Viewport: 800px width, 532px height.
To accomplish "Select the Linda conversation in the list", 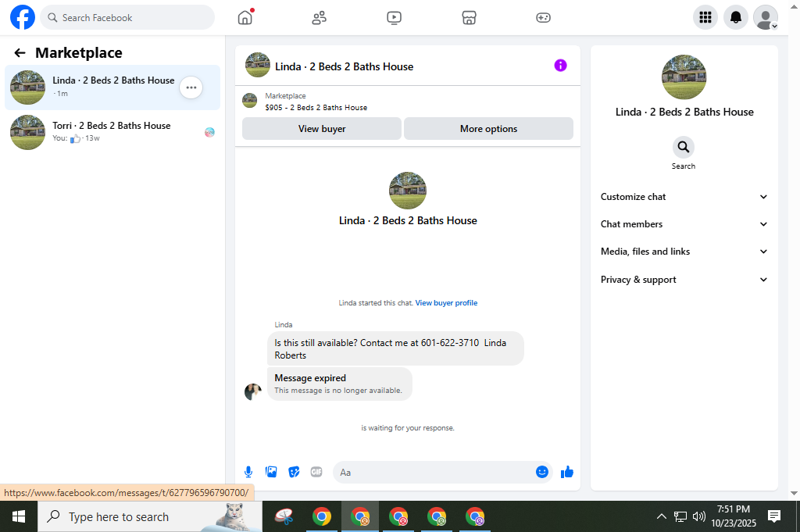I will (112, 87).
